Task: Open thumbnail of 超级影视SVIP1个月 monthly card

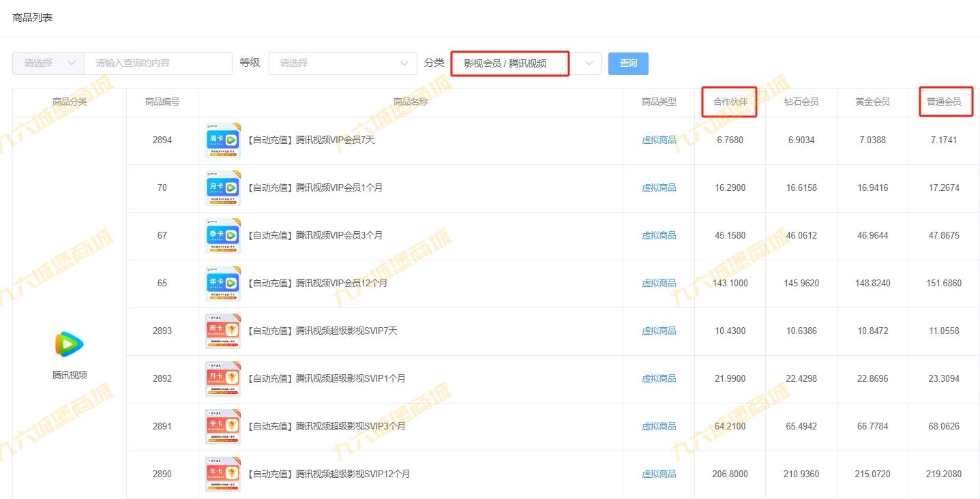Action: click(x=223, y=379)
